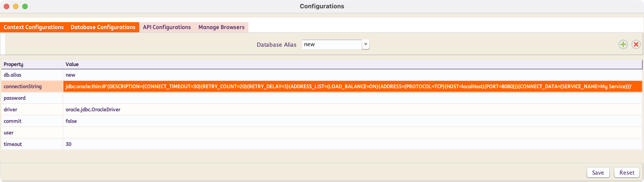644x182 pixels.
Task: Click the Property column header
Action: pos(13,64)
